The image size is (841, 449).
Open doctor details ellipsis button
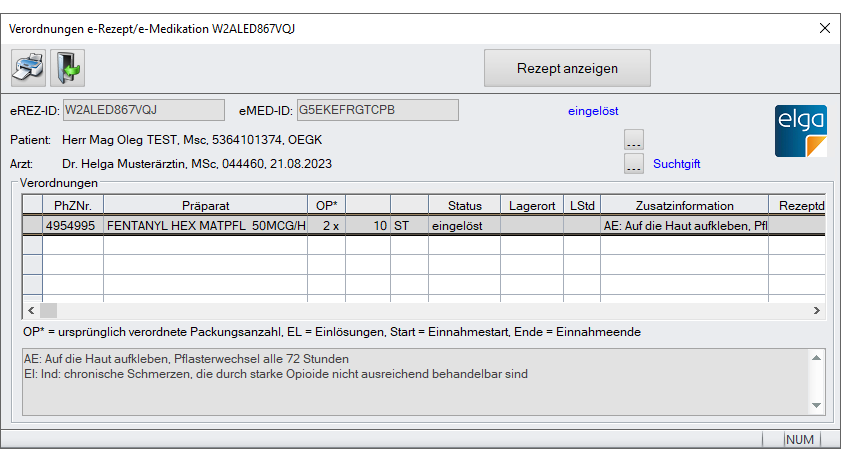pyautogui.click(x=634, y=163)
